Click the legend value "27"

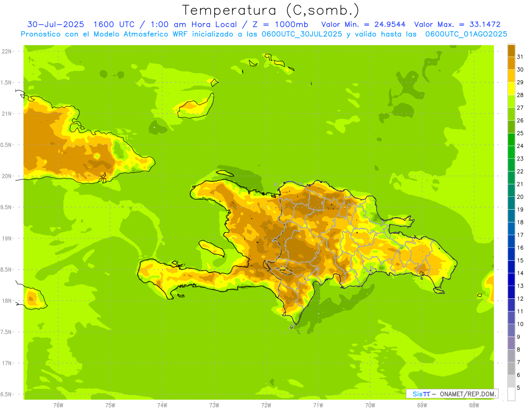tap(520, 108)
